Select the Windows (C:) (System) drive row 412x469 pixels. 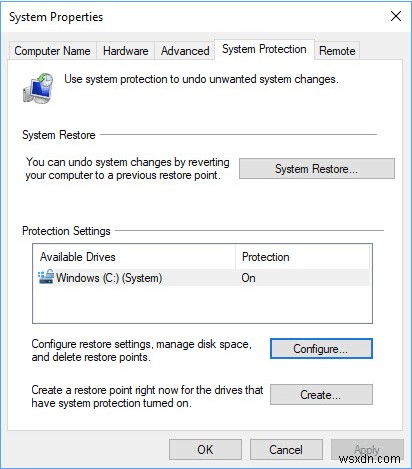203,278
